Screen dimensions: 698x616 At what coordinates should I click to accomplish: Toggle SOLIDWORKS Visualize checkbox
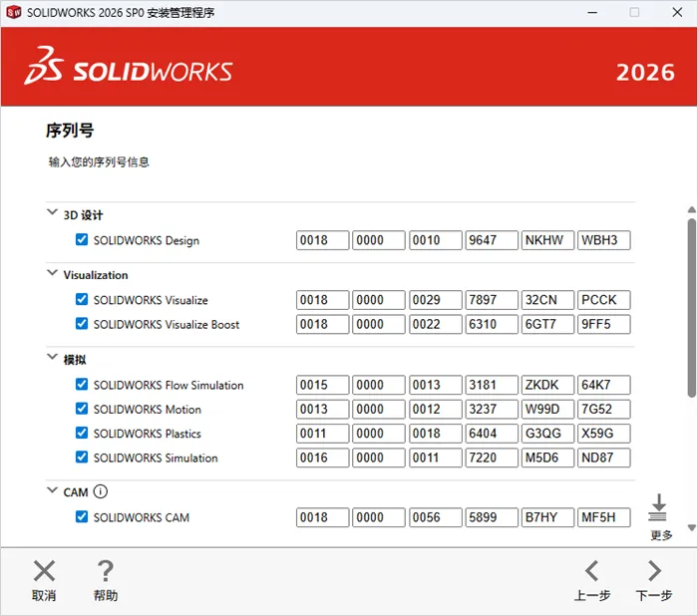click(82, 299)
